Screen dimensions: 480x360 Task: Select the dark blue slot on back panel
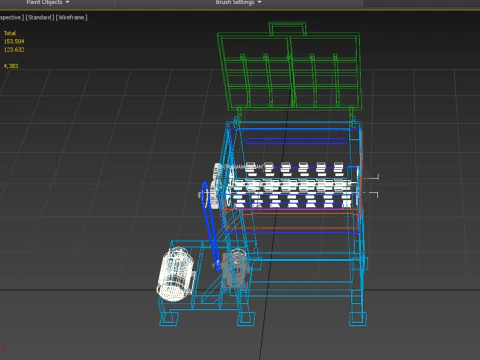pos(295,141)
